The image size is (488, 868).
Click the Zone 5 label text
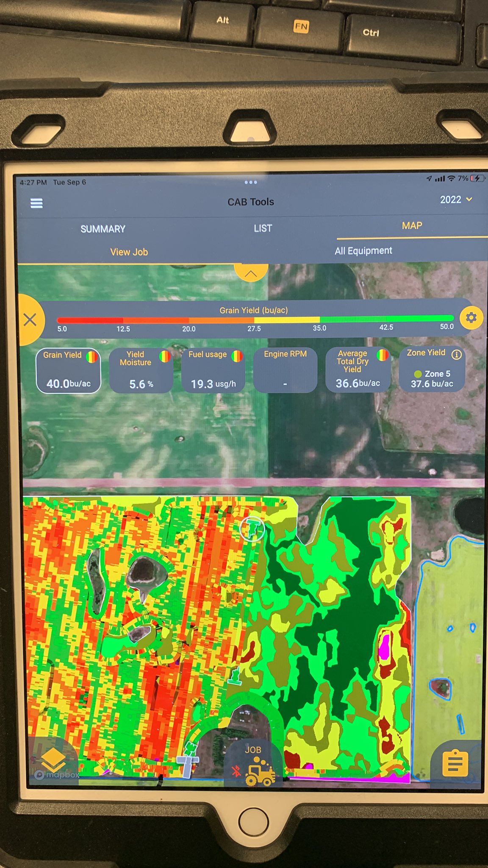[438, 374]
